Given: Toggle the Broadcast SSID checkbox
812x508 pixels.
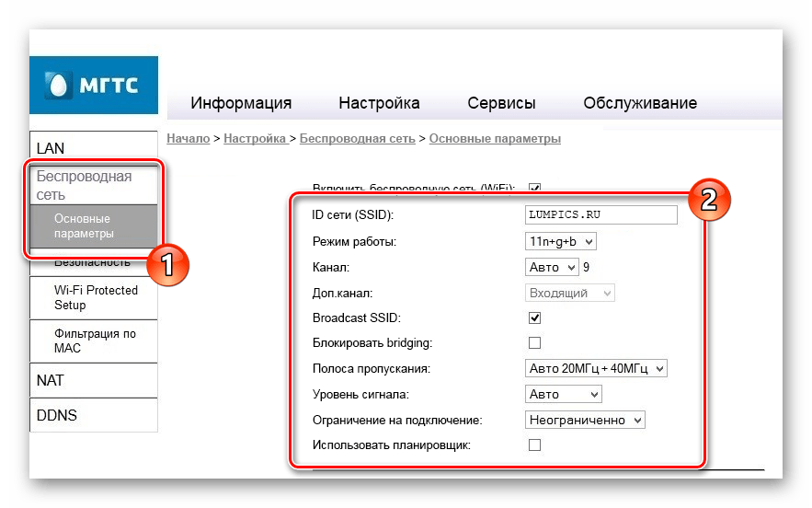Looking at the screenshot, I should pos(534,317).
